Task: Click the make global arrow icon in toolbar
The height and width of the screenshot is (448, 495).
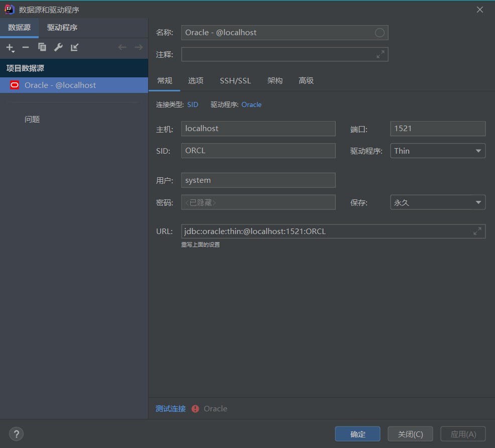Action: tap(75, 48)
